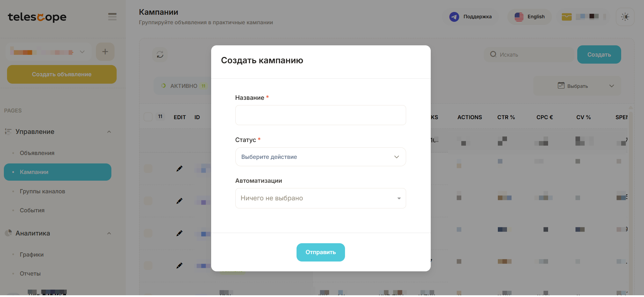Click the search magnifier icon
644x297 pixels.
[493, 54]
